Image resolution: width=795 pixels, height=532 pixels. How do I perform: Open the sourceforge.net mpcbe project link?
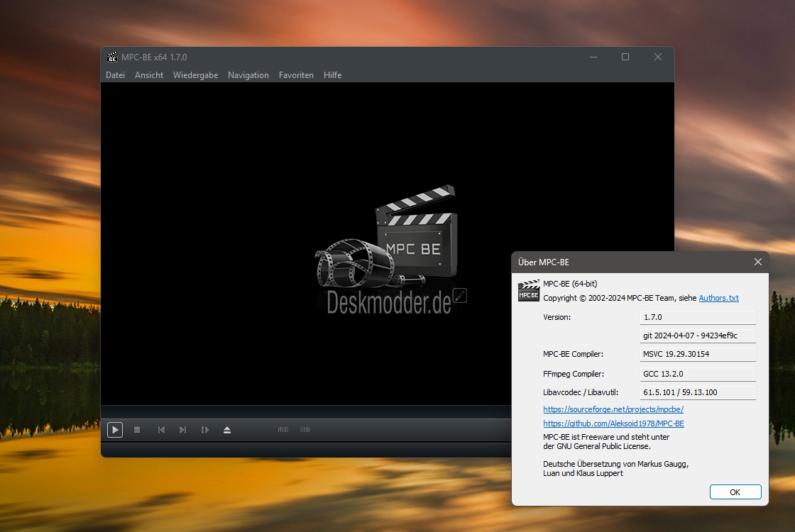click(x=613, y=409)
